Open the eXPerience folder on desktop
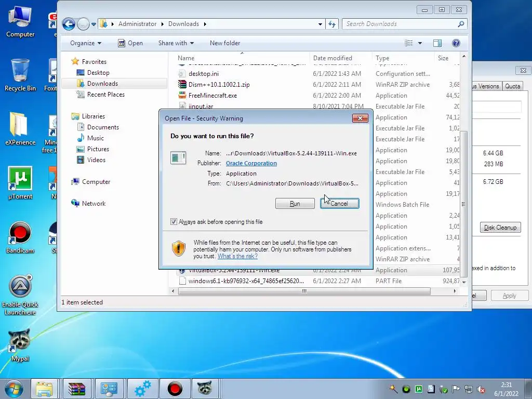This screenshot has height=399, width=532. 20,129
